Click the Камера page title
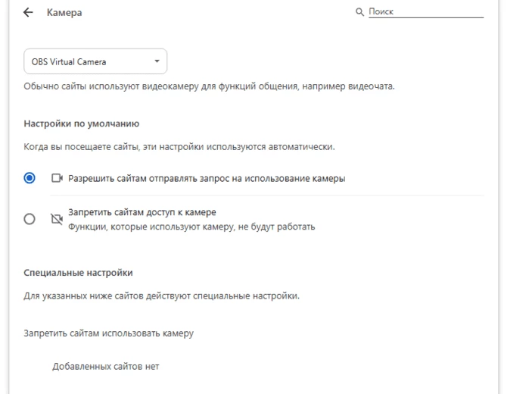This screenshot has height=394, width=532. click(x=64, y=13)
